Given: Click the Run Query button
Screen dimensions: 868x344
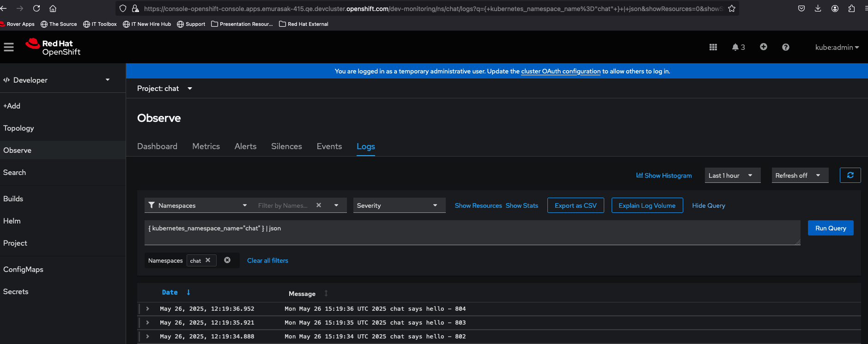Looking at the screenshot, I should (x=830, y=228).
